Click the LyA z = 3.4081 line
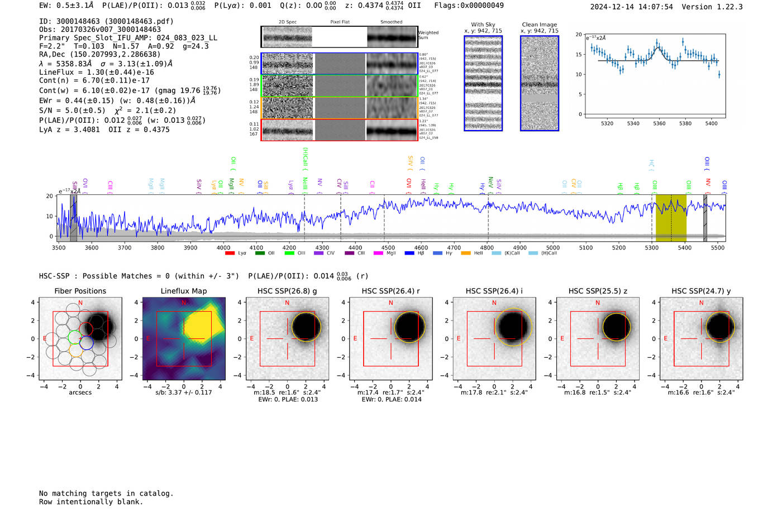This screenshot has width=782, height=532. pyautogui.click(x=69, y=130)
